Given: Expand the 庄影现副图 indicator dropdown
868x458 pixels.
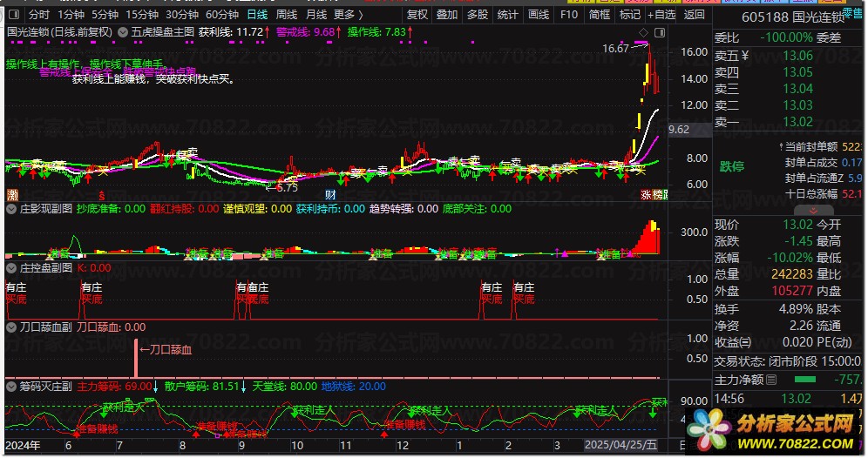Looking at the screenshot, I should click(x=11, y=209).
